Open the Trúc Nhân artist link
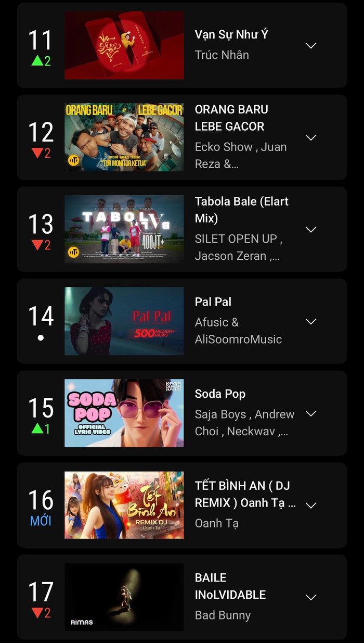The width and height of the screenshot is (364, 643). point(222,55)
